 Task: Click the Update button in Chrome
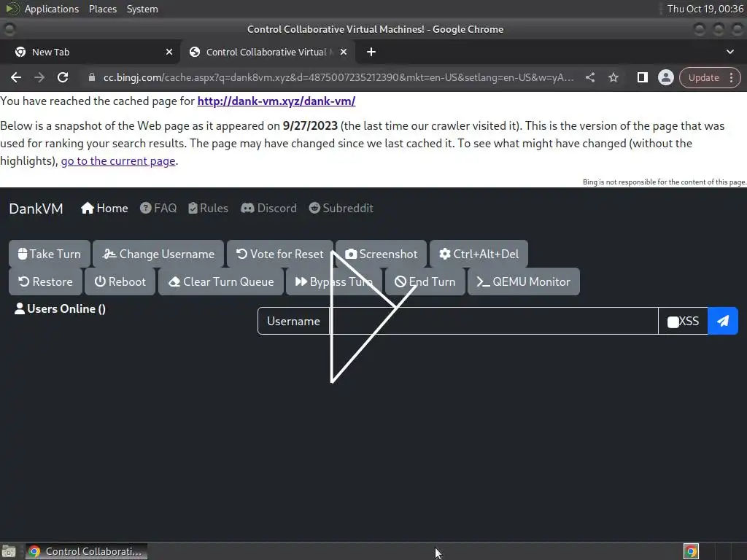pos(704,77)
